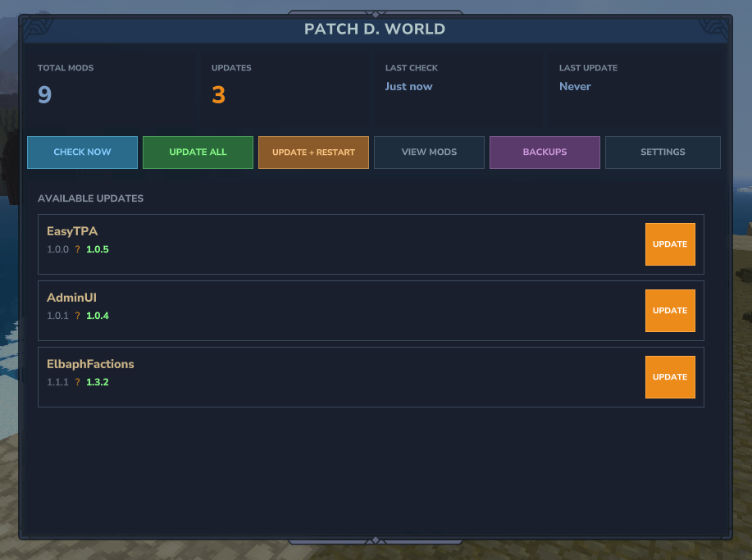Update the AdminUI mod

pos(670,311)
